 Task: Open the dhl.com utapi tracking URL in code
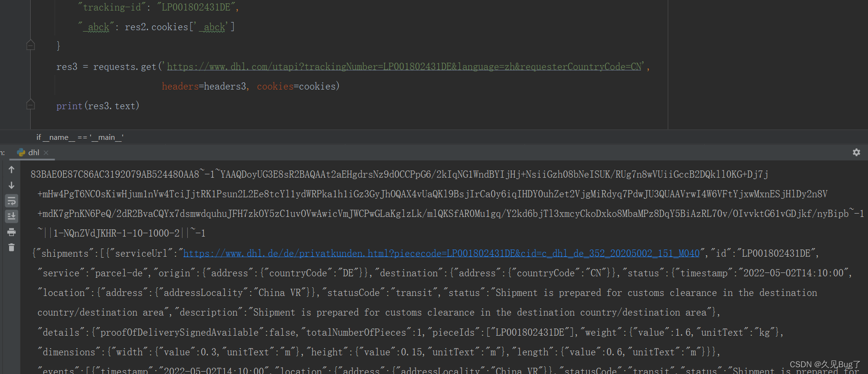point(404,67)
